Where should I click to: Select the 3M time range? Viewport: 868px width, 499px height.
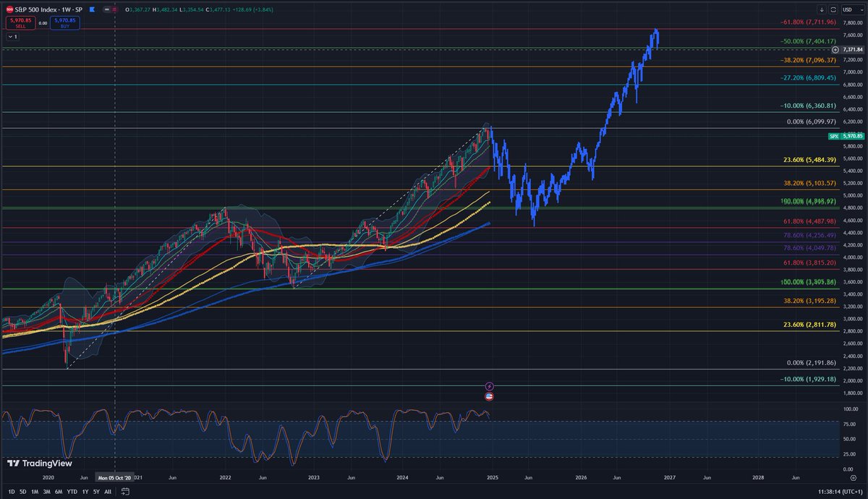[47, 491]
